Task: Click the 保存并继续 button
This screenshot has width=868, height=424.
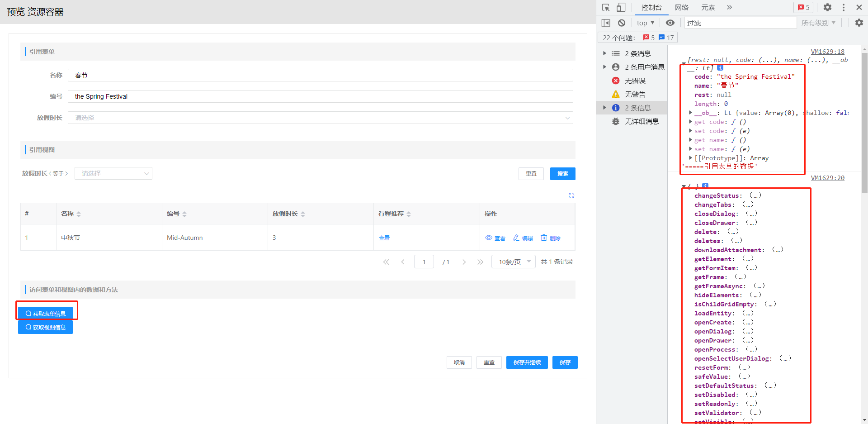Action: point(527,362)
